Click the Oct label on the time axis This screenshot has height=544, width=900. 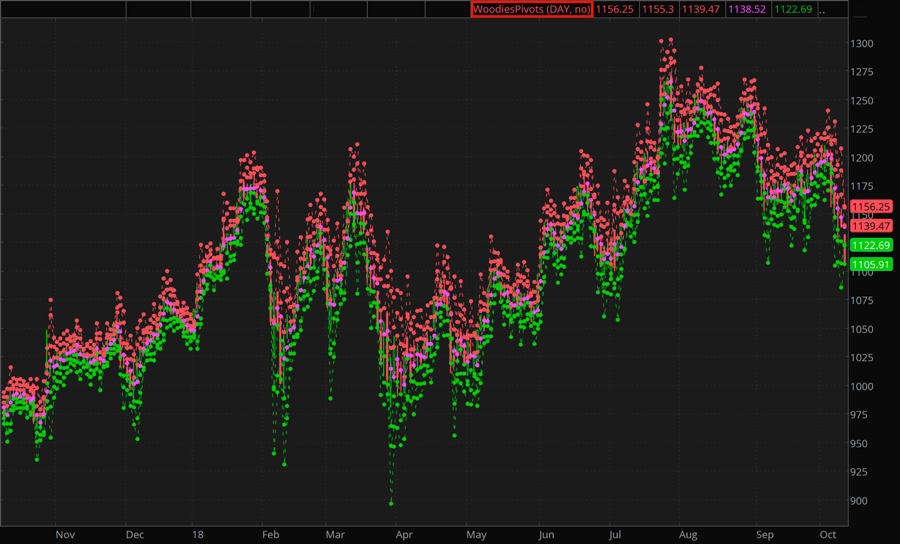coord(829,535)
